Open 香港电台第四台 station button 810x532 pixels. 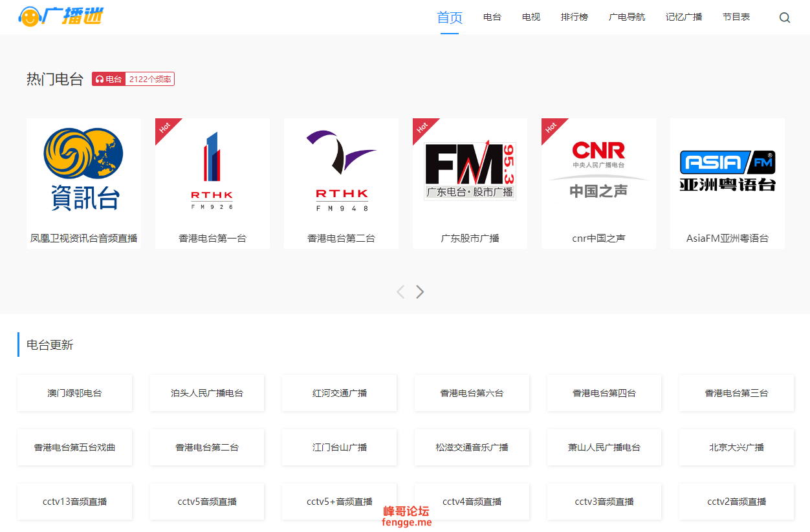click(x=604, y=393)
